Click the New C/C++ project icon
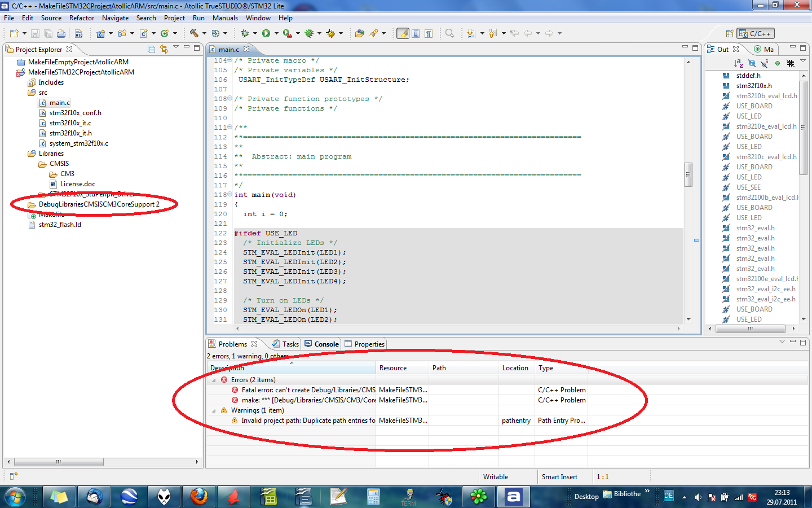 click(100, 33)
